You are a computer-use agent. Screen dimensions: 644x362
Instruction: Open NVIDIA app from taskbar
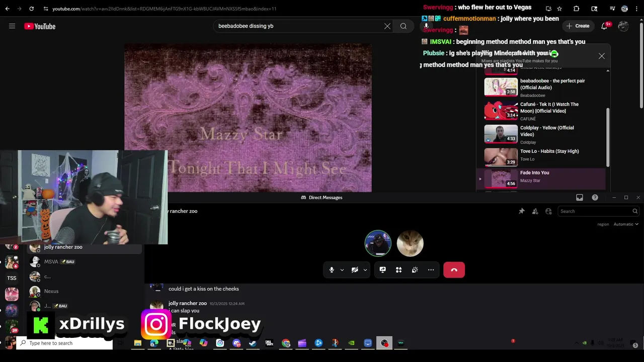pyautogui.click(x=351, y=343)
